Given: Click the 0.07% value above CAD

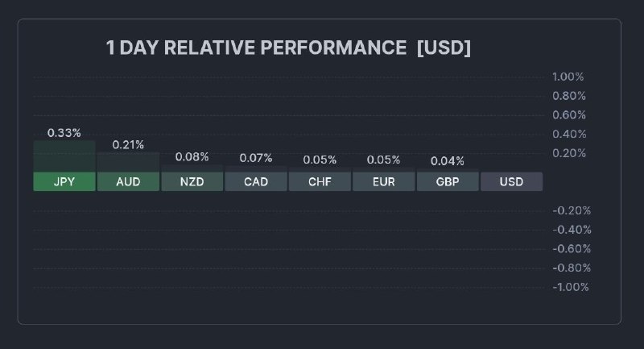Looking at the screenshot, I should pyautogui.click(x=256, y=158).
